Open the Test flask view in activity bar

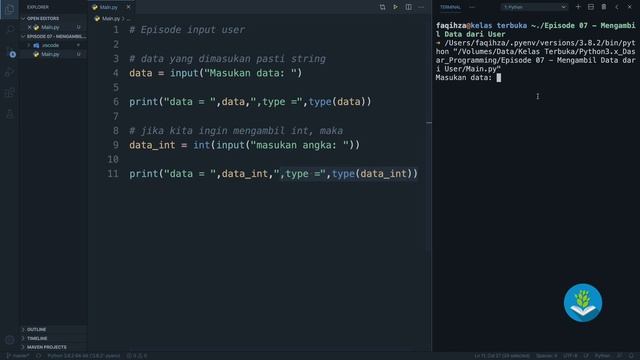point(10,114)
